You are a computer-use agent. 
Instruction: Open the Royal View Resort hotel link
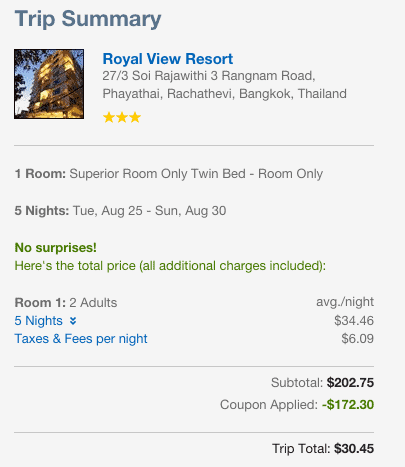[168, 59]
